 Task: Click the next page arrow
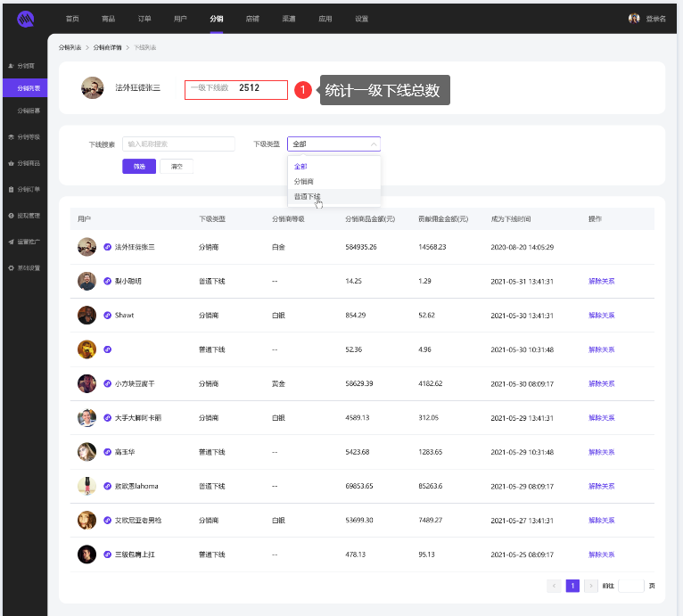click(x=590, y=586)
